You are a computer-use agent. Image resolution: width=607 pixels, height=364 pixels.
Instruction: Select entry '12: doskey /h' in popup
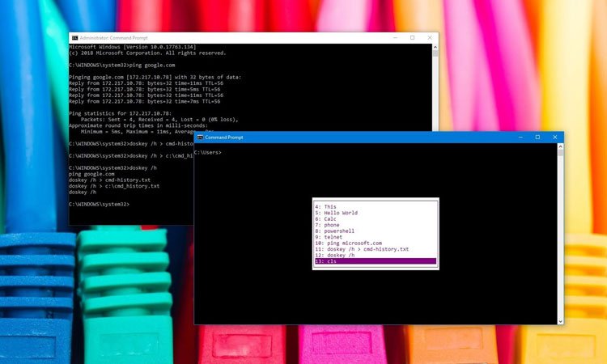click(x=338, y=255)
